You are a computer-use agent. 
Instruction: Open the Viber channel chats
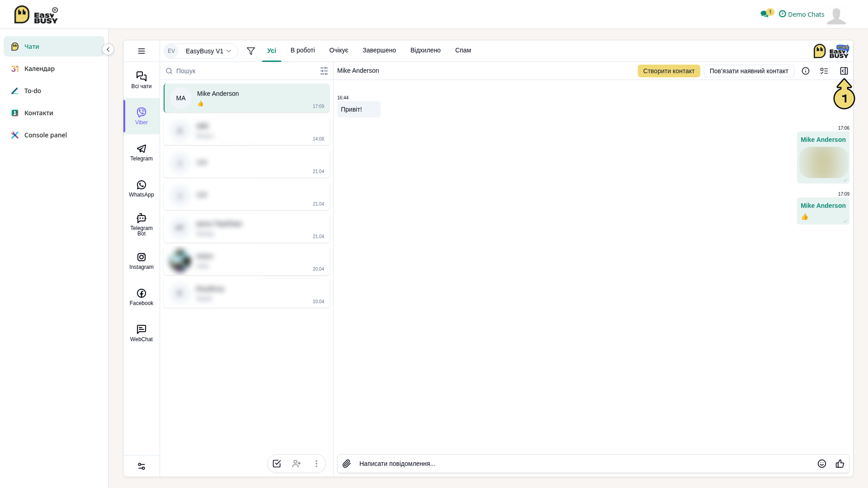tap(142, 116)
